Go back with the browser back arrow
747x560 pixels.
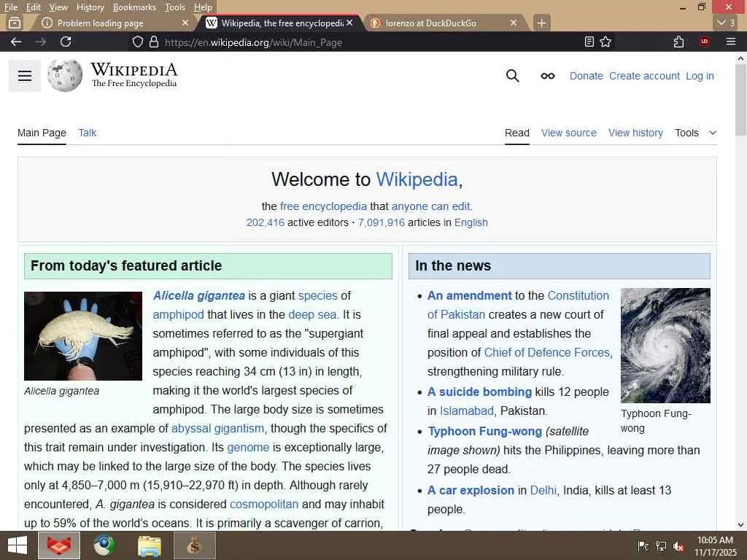[16, 42]
